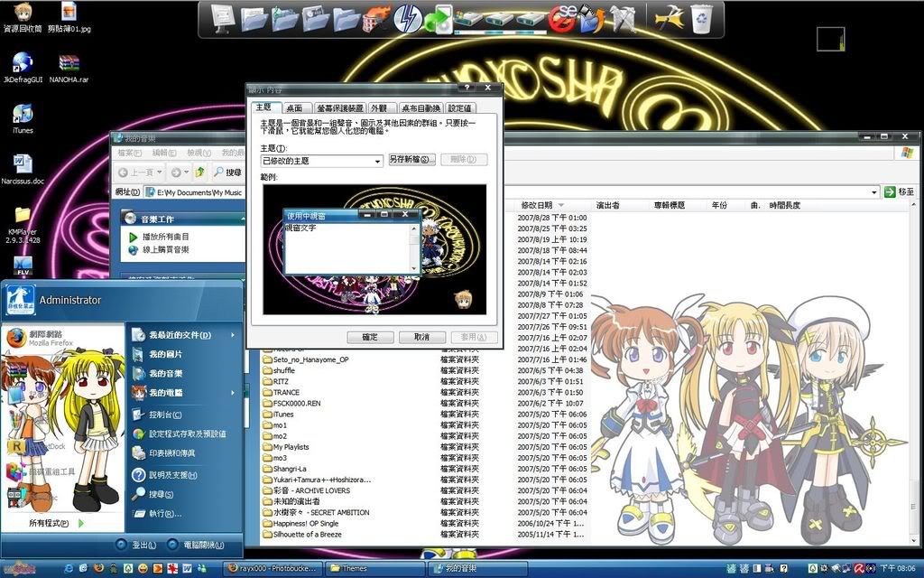Viewport: 924px width, 578px height.
Task: Click the Start button on the taskbar
Action: pyautogui.click(x=20, y=567)
